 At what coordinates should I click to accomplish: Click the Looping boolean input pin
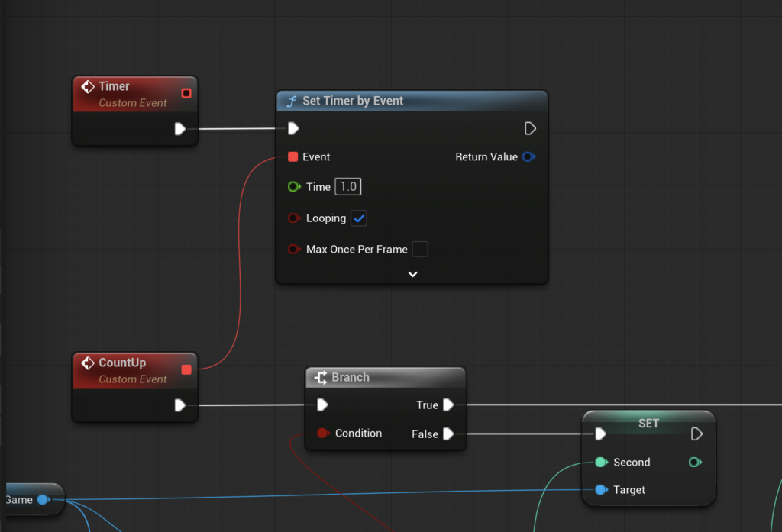pyautogui.click(x=294, y=218)
